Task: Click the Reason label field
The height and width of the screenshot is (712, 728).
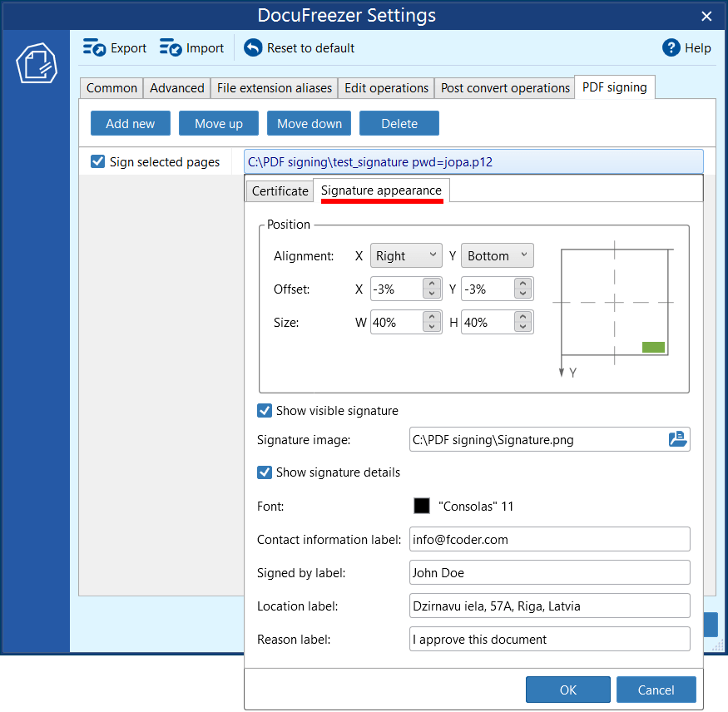Action: (x=550, y=639)
